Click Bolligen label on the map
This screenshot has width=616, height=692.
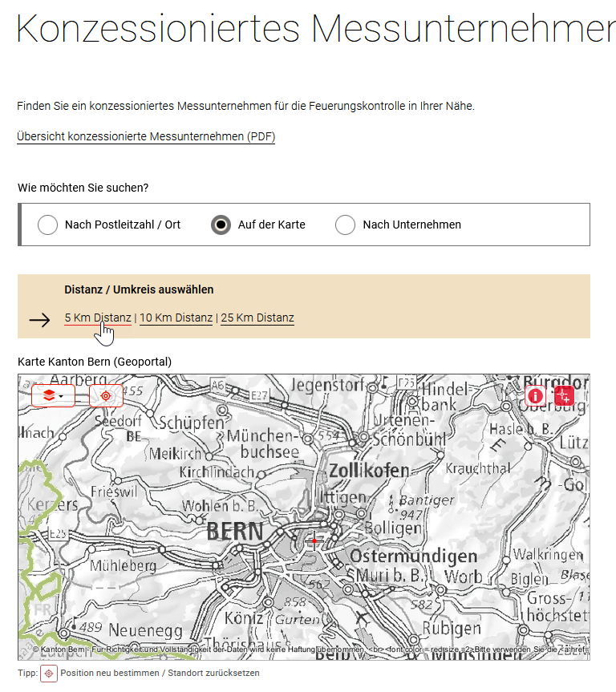point(393,528)
